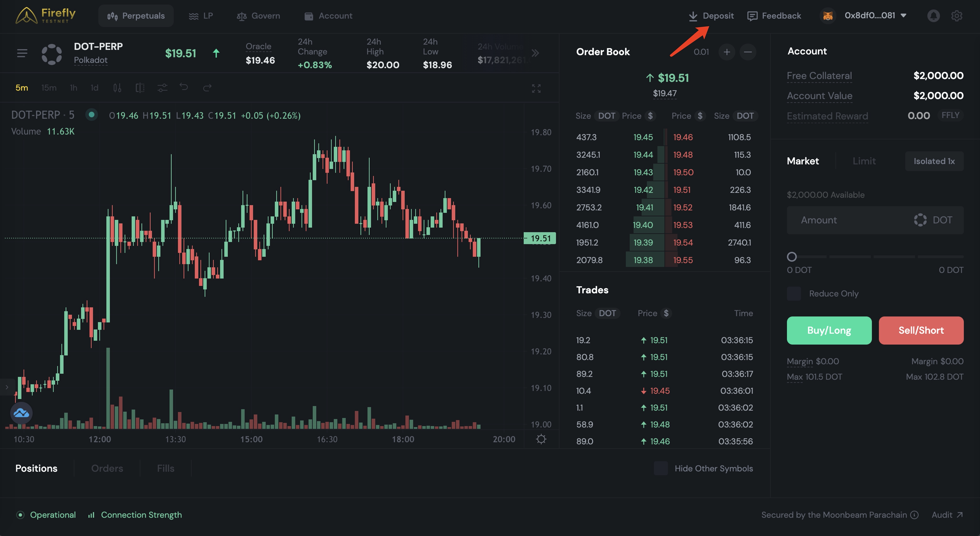Viewport: 980px width, 536px height.
Task: Click the position size slider handle
Action: tap(792, 256)
